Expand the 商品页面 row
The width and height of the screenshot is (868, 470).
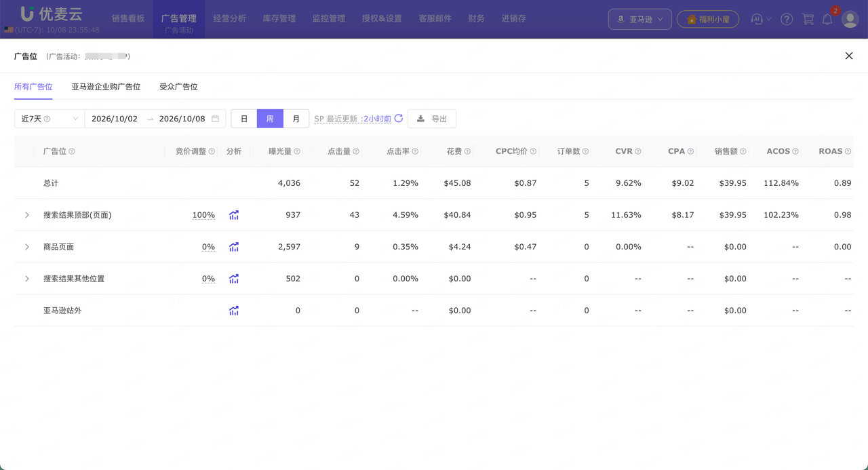pos(27,247)
